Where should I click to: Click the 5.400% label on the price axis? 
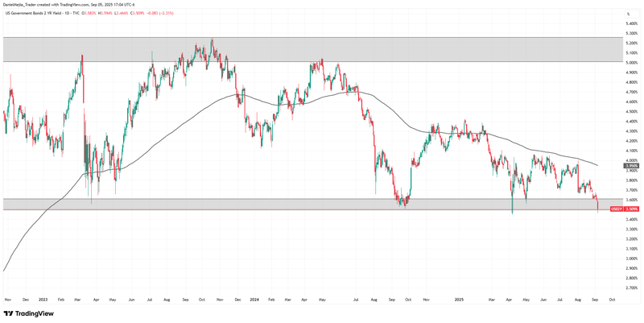coord(630,24)
